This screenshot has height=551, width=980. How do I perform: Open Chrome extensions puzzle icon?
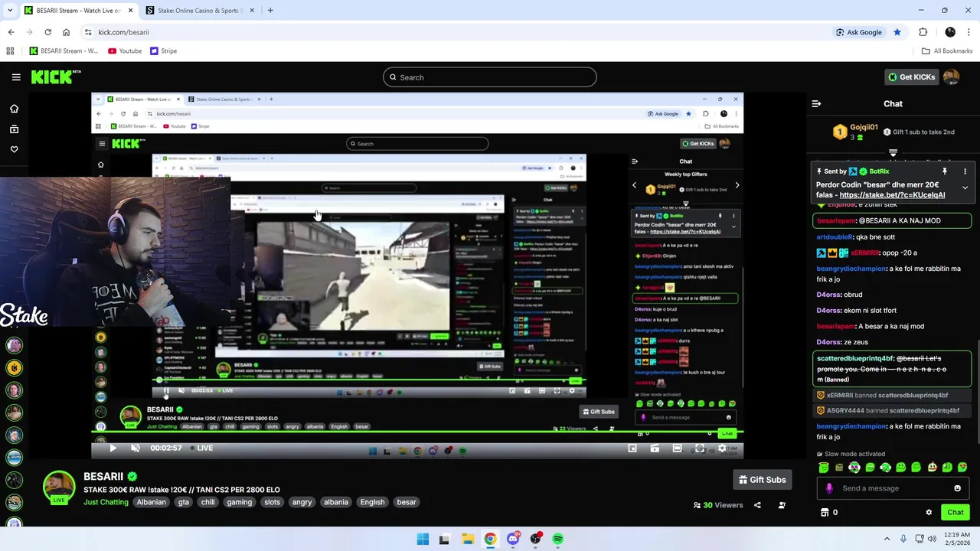(923, 32)
